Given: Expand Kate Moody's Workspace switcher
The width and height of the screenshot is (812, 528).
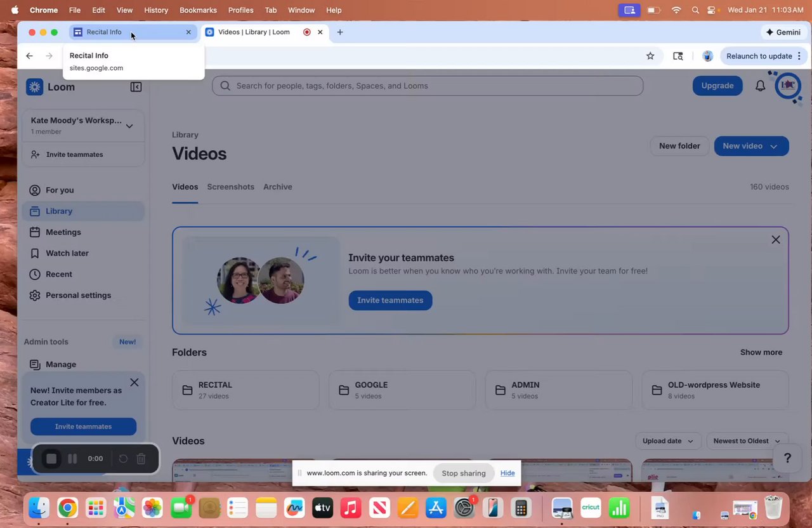Looking at the screenshot, I should 83,126.
